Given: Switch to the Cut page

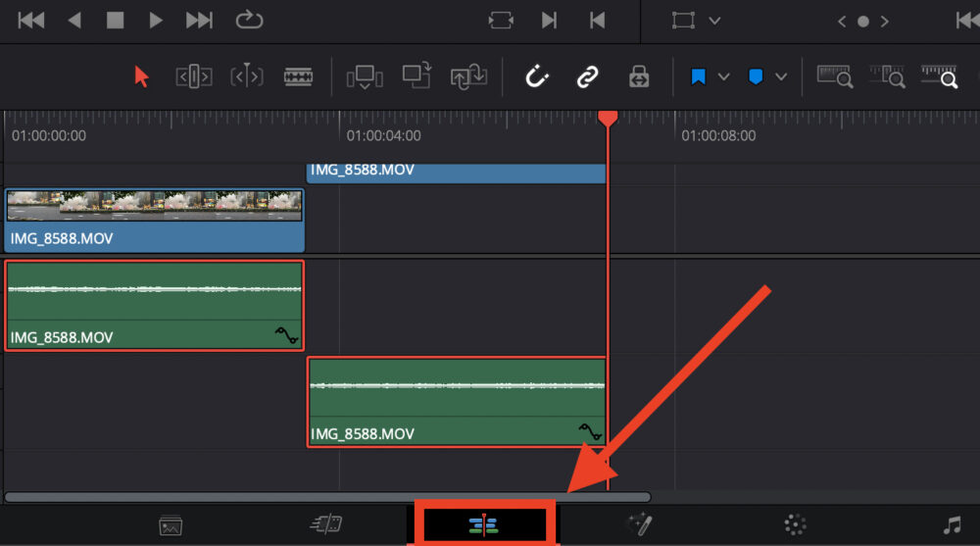Looking at the screenshot, I should tap(326, 524).
